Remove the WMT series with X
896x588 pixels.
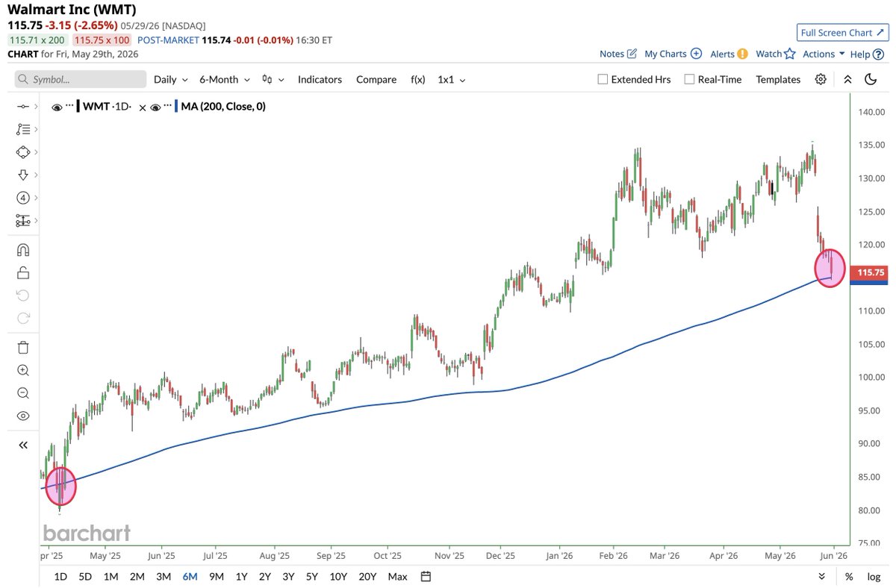click(x=143, y=107)
